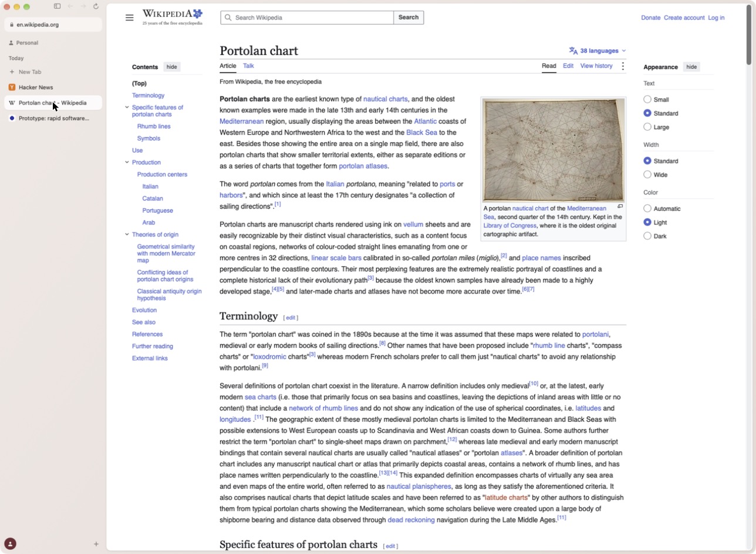Click the lock icon in the address bar

point(12,25)
